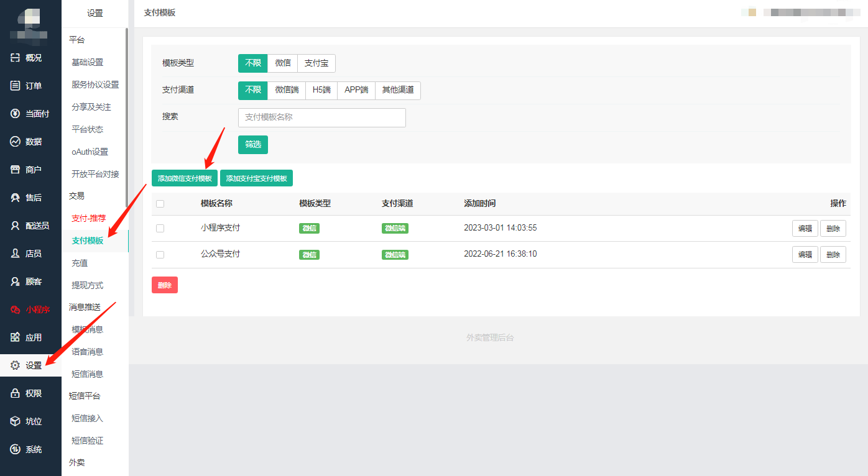Check the 公众号支付 row checkbox

coord(160,255)
